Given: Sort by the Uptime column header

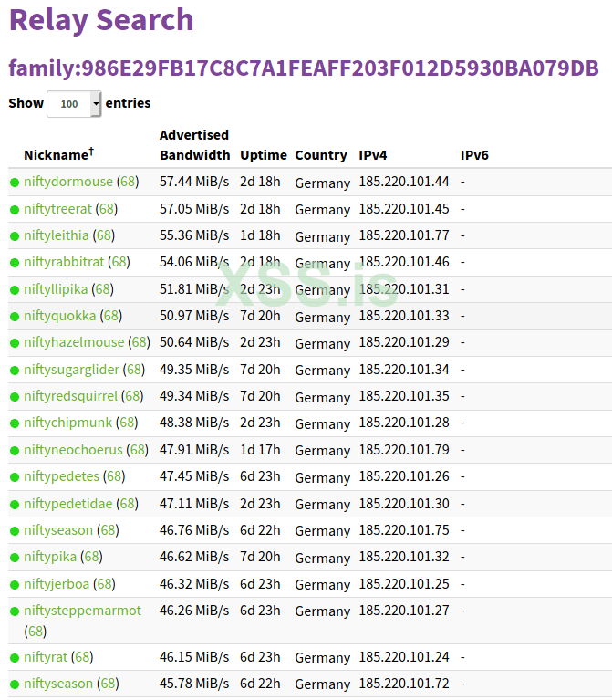Looking at the screenshot, I should 264,155.
